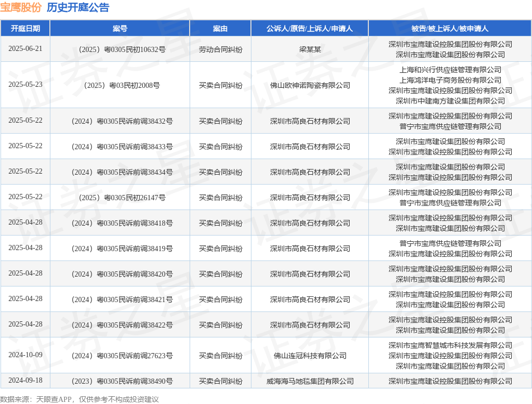This screenshot has height=404, width=532.
Task: Click 普宁市宝鹰供应链管理有限公司 in the 38419号 row
Action: 450,243
